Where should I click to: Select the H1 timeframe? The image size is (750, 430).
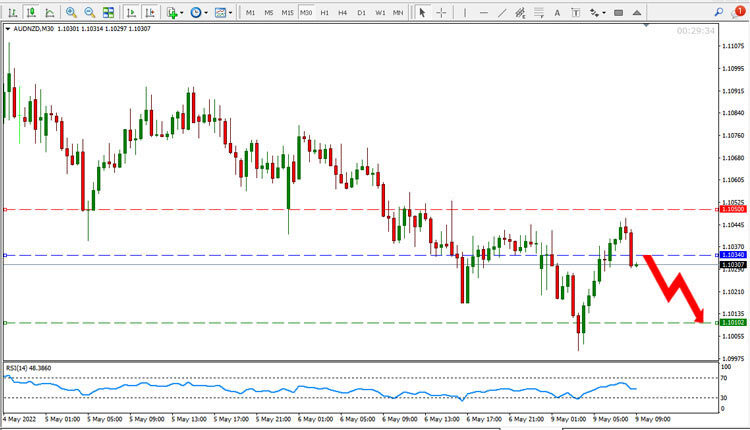(325, 13)
